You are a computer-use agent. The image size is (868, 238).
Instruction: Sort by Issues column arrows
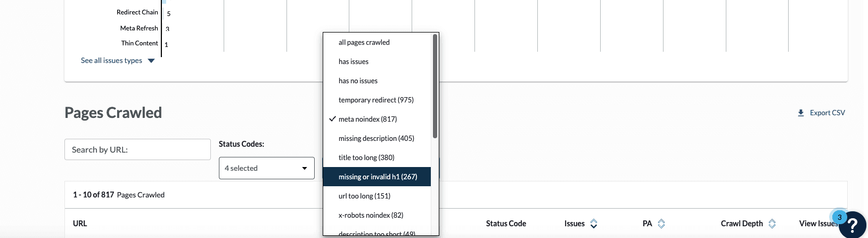pyautogui.click(x=594, y=224)
